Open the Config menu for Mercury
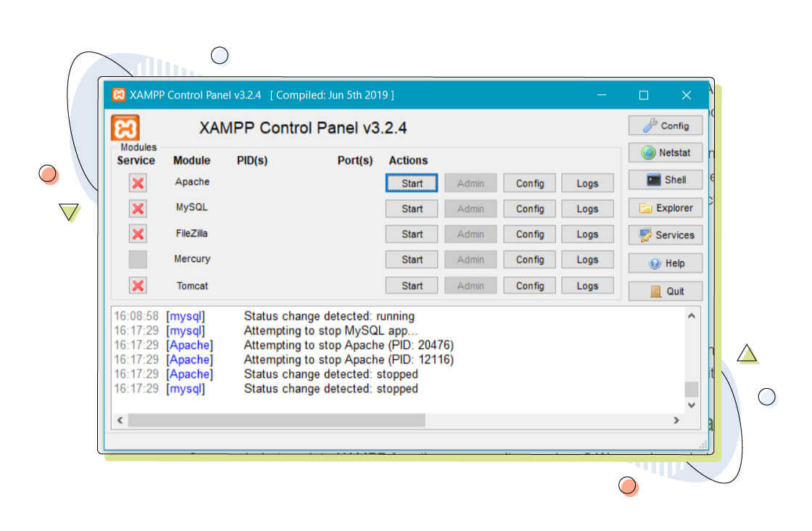The width and height of the screenshot is (812, 531). 529,260
